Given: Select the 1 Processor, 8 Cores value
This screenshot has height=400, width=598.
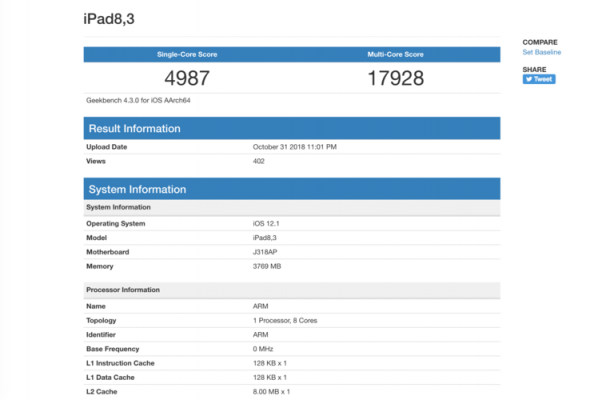Looking at the screenshot, I should (285, 320).
